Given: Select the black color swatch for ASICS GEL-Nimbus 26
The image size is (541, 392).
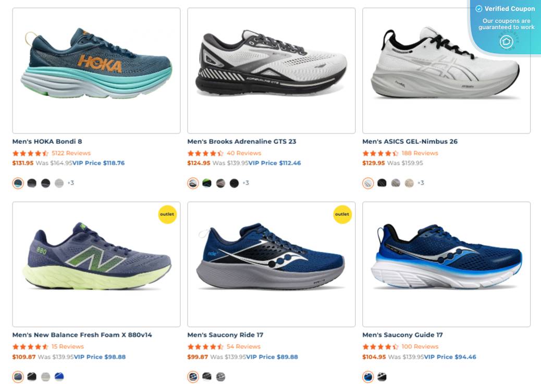Looking at the screenshot, I should pyautogui.click(x=382, y=183).
